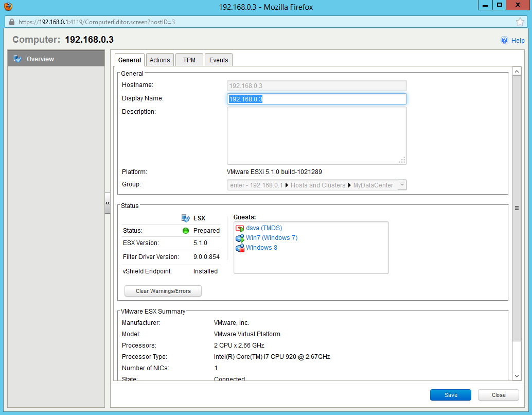Click Model value VMware Virtual Platform

[x=247, y=334]
